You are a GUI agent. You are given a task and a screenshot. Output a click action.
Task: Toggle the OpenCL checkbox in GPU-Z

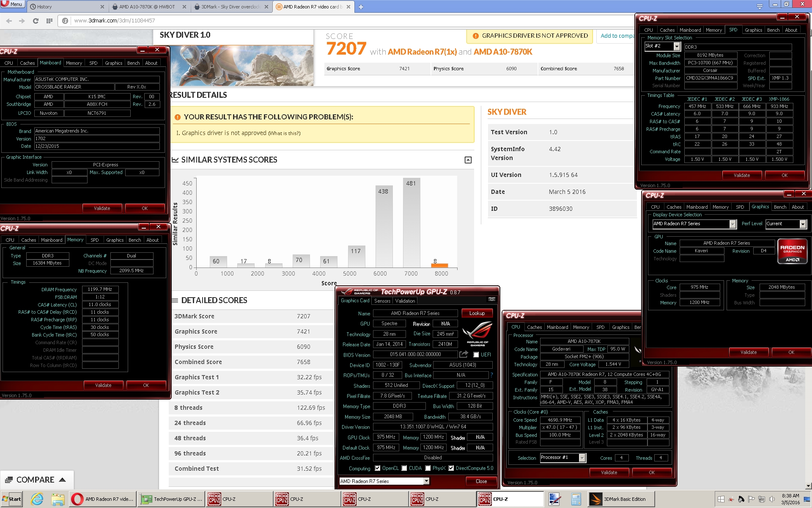377,468
